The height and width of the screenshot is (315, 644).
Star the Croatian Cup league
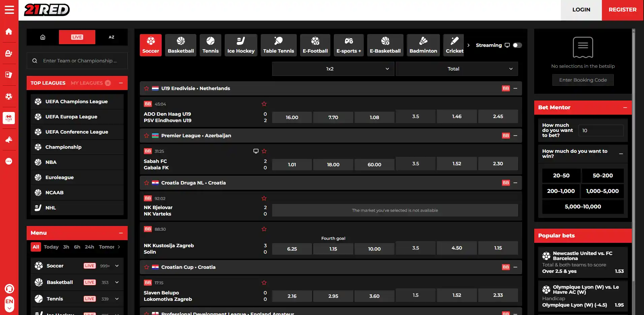click(x=147, y=267)
